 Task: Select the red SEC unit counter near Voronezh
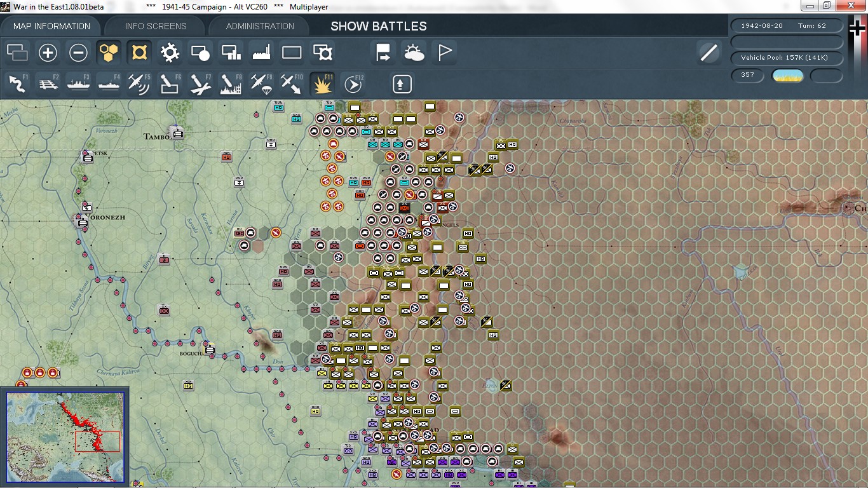point(240,233)
